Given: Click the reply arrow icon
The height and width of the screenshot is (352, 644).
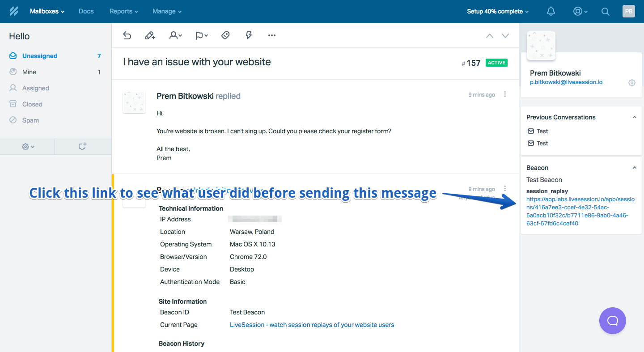Looking at the screenshot, I should (x=127, y=36).
